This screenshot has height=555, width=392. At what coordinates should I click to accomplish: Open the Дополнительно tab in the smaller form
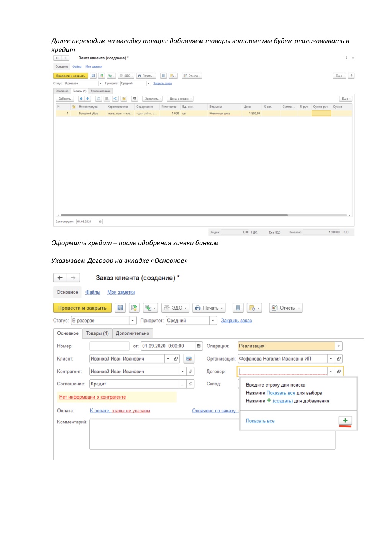[101, 91]
